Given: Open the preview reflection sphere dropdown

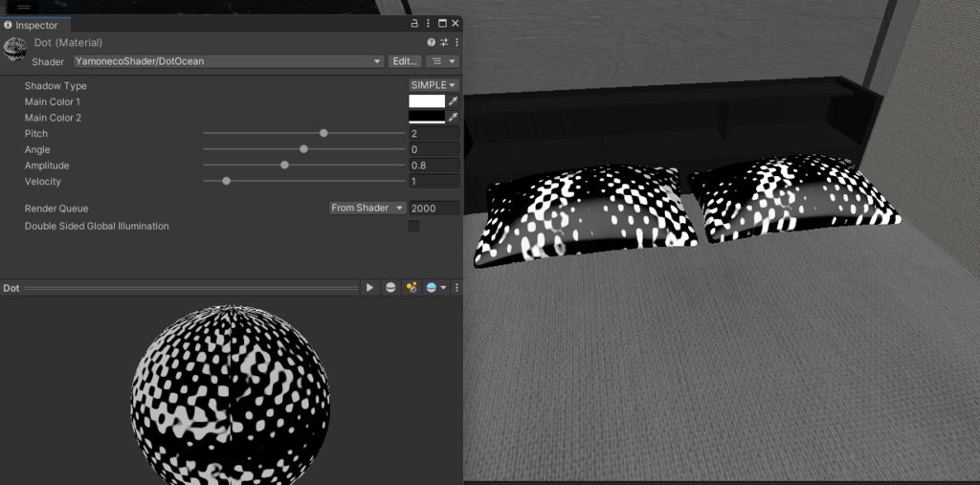Looking at the screenshot, I should [x=435, y=288].
